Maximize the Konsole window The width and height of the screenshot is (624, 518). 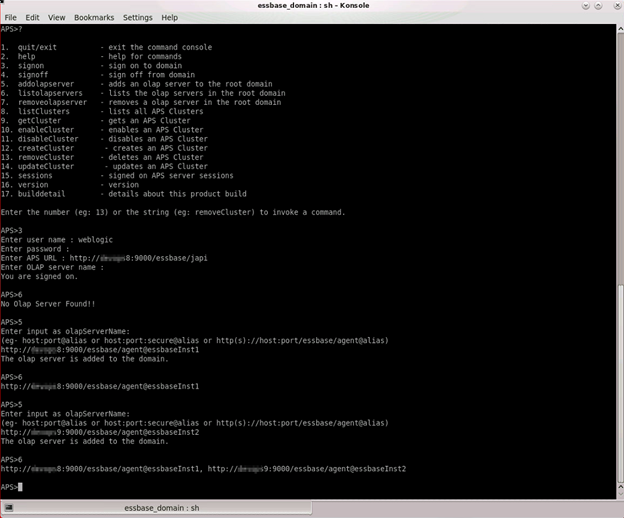tap(598, 6)
